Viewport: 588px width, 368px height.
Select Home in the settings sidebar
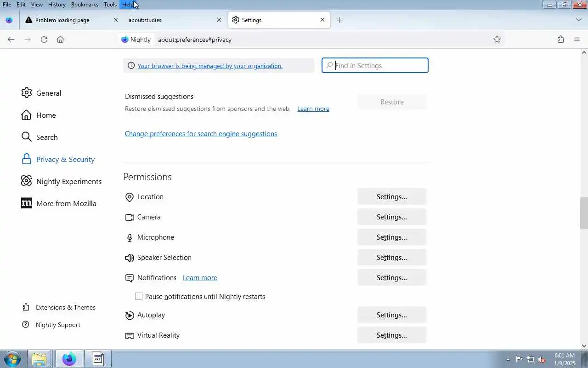46,115
